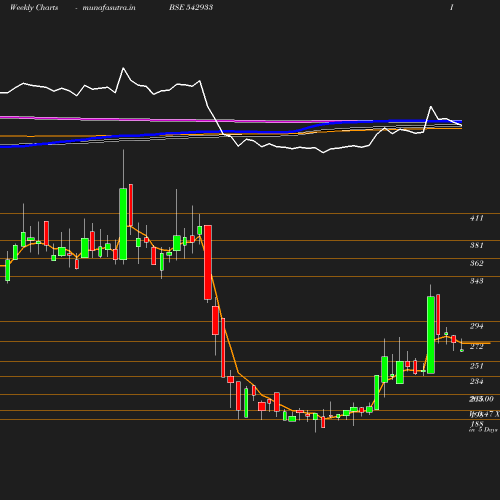Screen dimensions: 500x500
Task: Select the 381 price level label
Action: coord(477,245)
